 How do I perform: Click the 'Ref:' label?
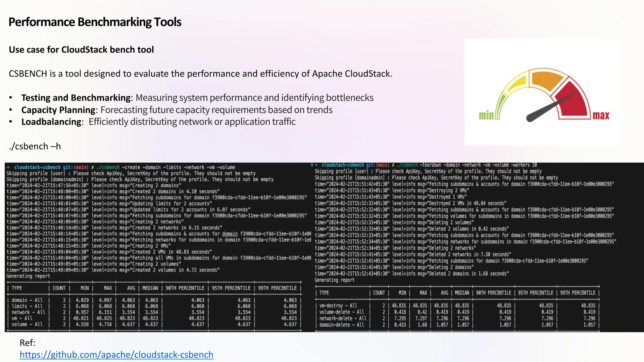(27, 343)
